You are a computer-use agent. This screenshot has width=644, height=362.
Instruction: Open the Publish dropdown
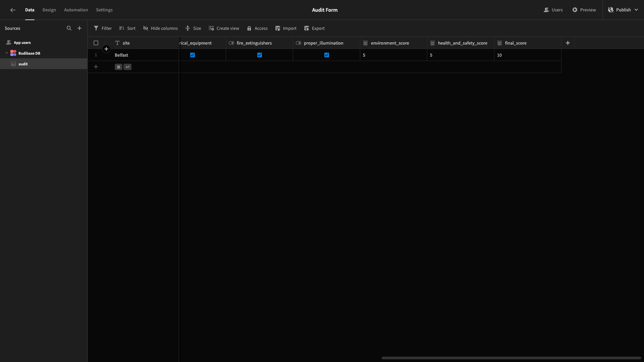pyautogui.click(x=623, y=10)
